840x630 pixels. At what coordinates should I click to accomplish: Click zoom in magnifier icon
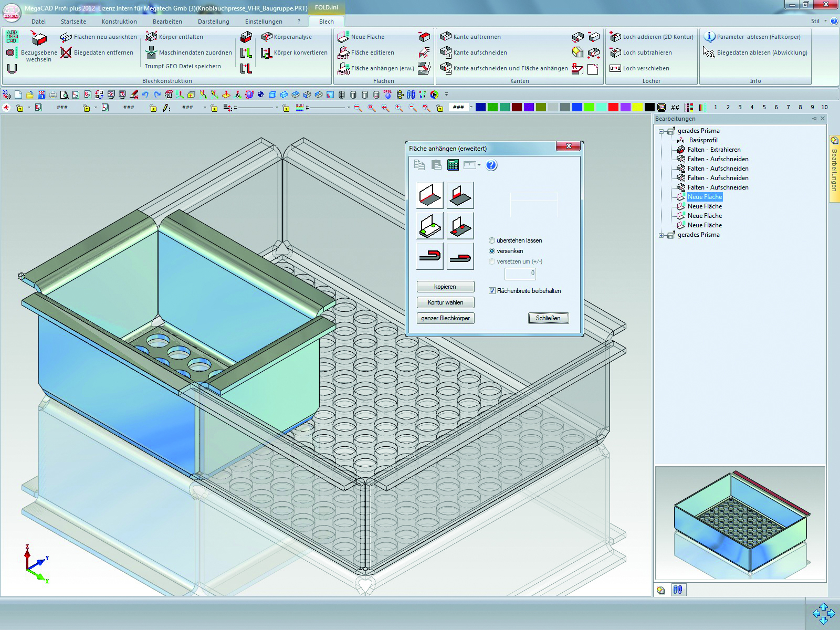point(399,108)
